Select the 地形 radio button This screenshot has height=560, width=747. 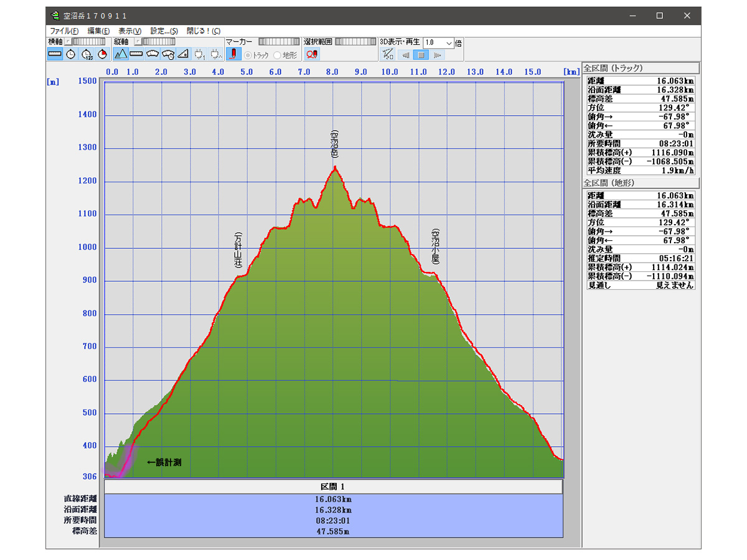pyautogui.click(x=278, y=55)
